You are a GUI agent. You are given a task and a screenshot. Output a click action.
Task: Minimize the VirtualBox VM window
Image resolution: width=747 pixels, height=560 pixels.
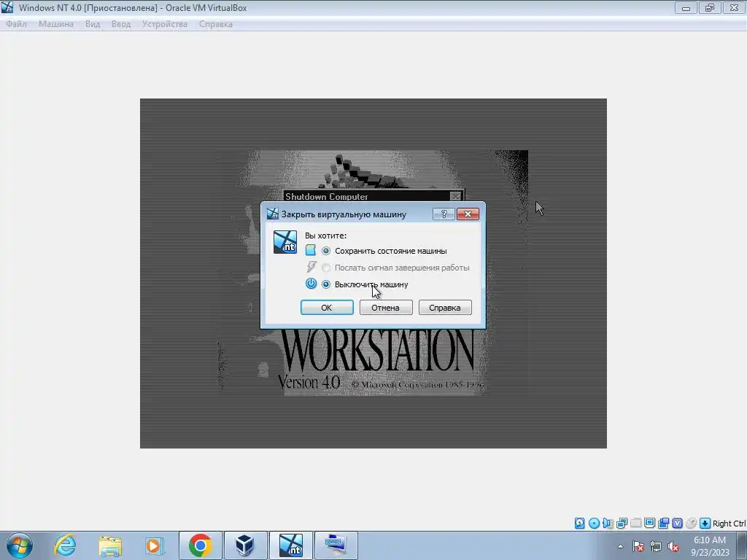tap(686, 7)
